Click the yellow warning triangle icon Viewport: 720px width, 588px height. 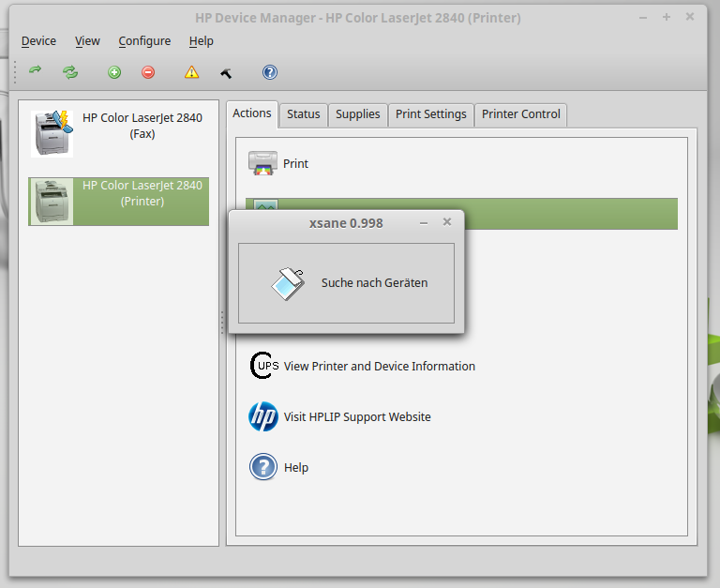click(191, 72)
